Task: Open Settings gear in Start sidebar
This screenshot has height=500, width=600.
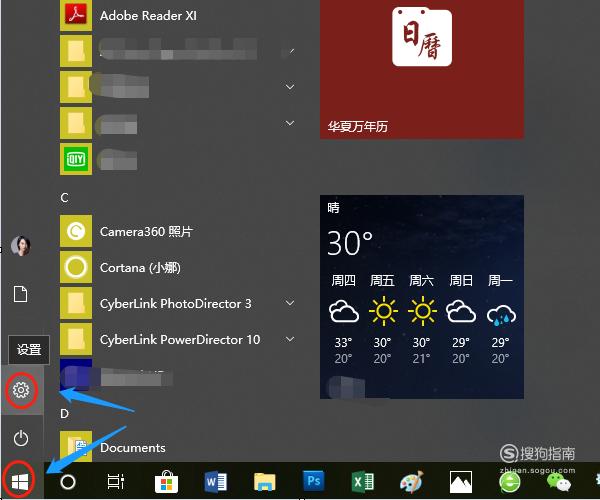Action: 21,390
